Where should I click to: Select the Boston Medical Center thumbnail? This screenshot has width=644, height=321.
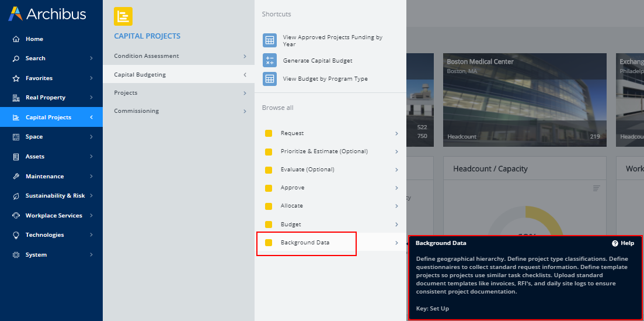524,99
